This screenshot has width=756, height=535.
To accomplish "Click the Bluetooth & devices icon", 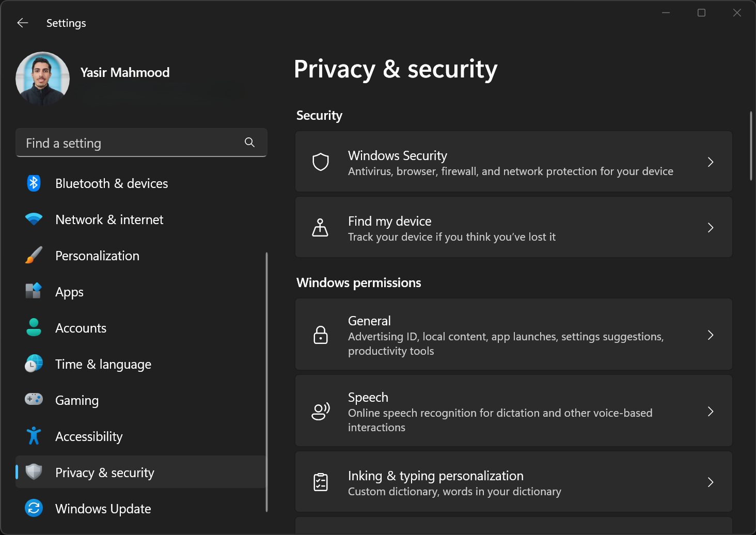I will coord(34,183).
